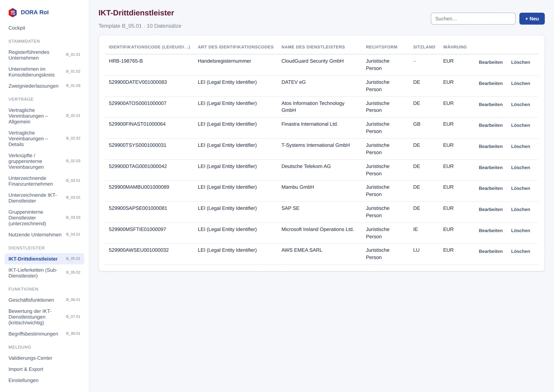Select code HRB-198765-B

point(126,61)
